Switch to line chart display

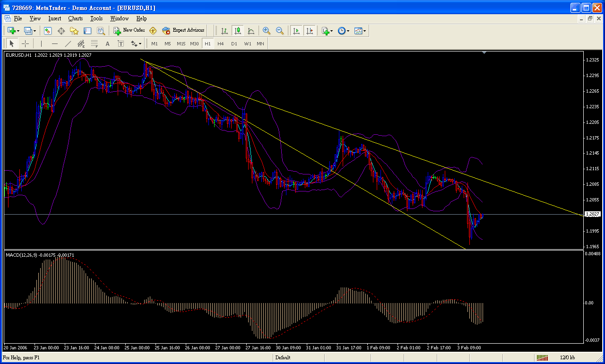point(251,31)
